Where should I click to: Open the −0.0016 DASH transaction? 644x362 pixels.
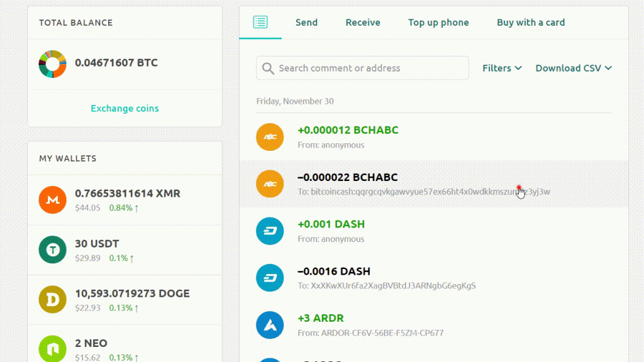click(434, 278)
